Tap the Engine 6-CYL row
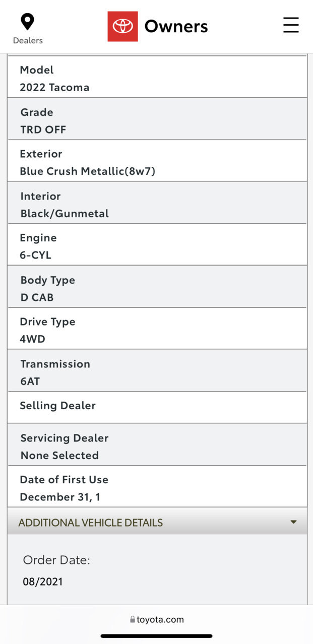313x644 pixels. coord(157,244)
